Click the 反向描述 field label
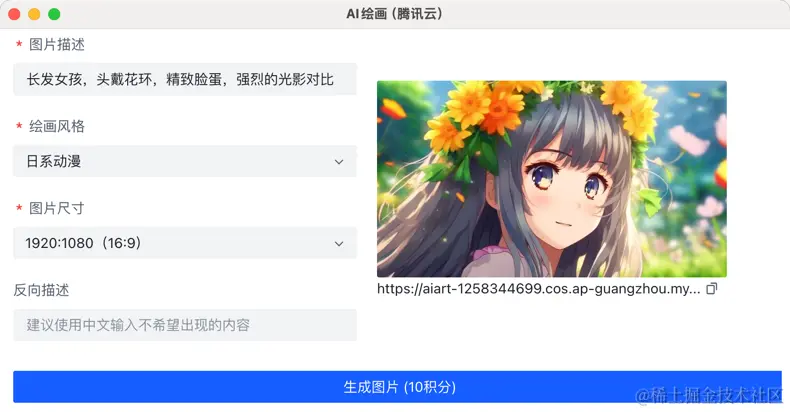 pyautogui.click(x=41, y=290)
